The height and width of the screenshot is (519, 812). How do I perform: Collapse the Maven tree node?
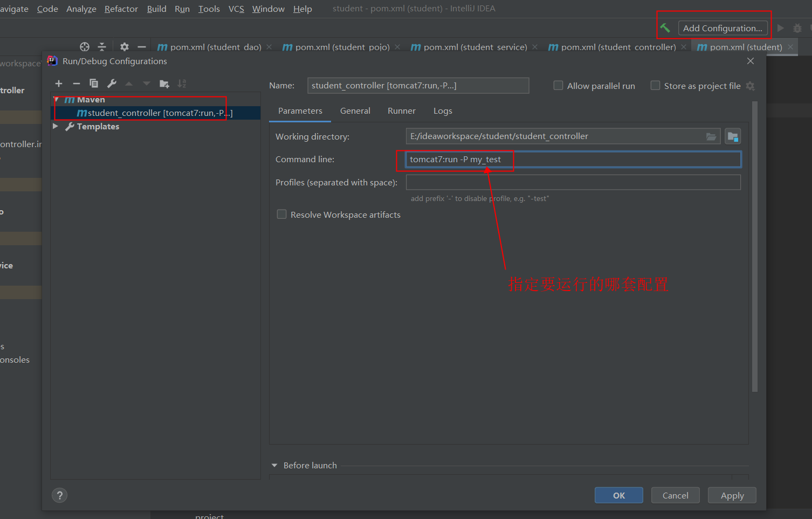(56, 100)
